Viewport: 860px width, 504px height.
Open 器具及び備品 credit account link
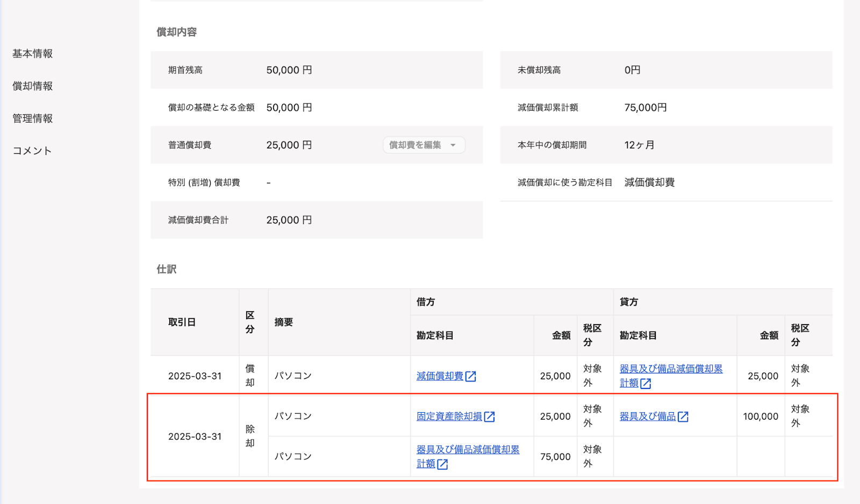point(648,416)
